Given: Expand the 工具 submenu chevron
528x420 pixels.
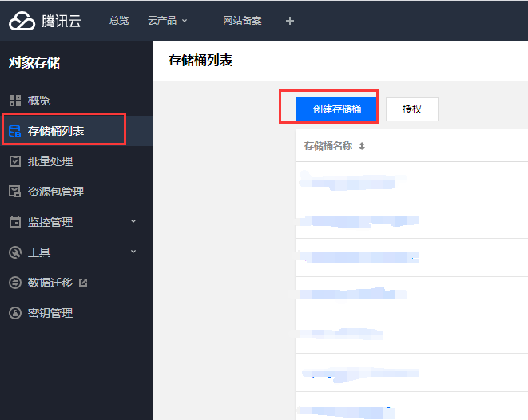Looking at the screenshot, I should (133, 252).
